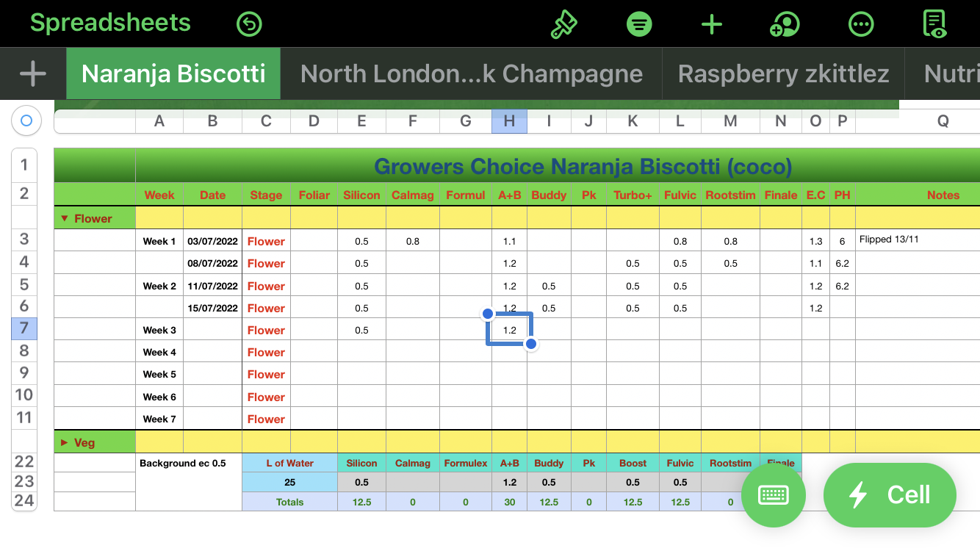Select row 7 header

click(x=24, y=328)
